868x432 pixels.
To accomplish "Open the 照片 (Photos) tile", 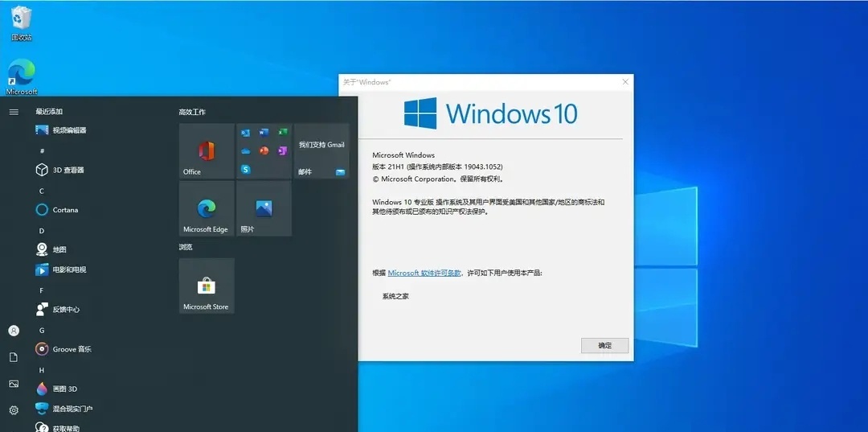I will point(264,208).
